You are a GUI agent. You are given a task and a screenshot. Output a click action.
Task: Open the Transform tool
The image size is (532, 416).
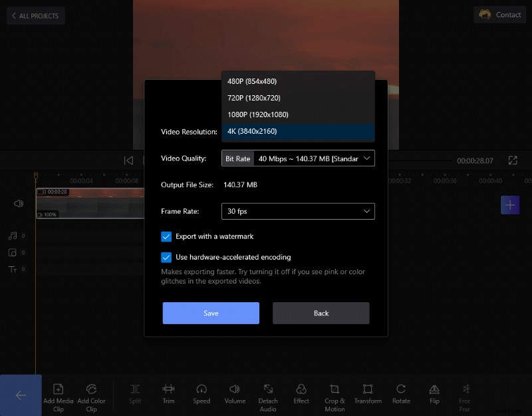point(368,395)
